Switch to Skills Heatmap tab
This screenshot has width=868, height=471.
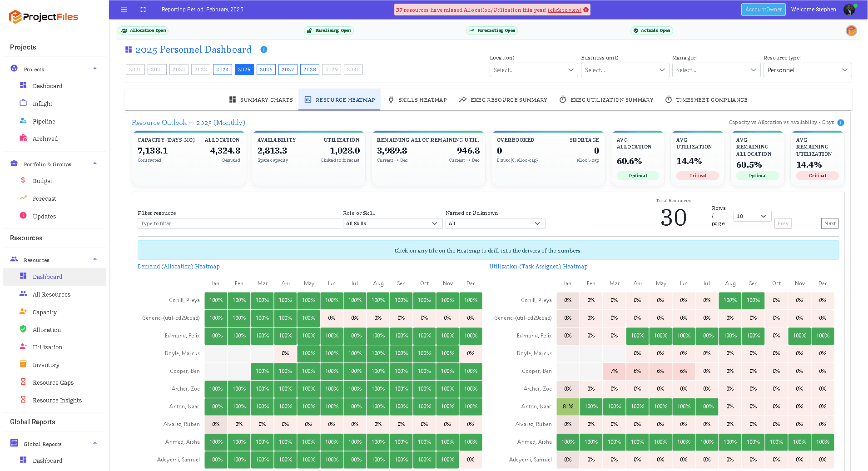(417, 100)
